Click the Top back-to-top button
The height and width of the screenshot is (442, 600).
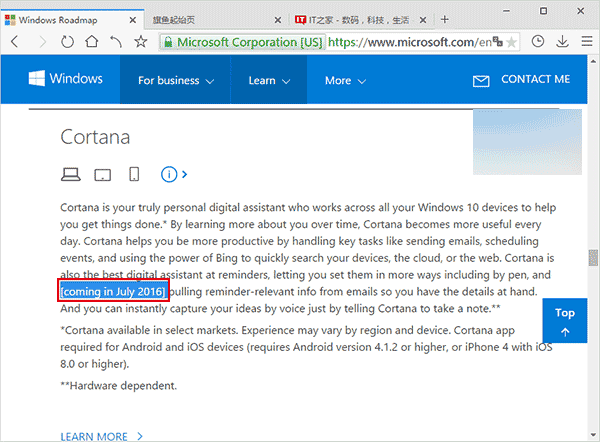point(565,320)
